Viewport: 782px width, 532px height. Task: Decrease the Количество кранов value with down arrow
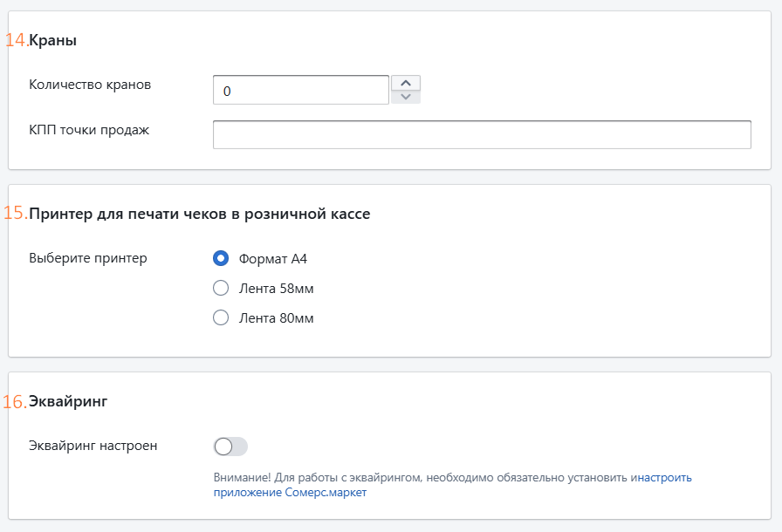(406, 97)
